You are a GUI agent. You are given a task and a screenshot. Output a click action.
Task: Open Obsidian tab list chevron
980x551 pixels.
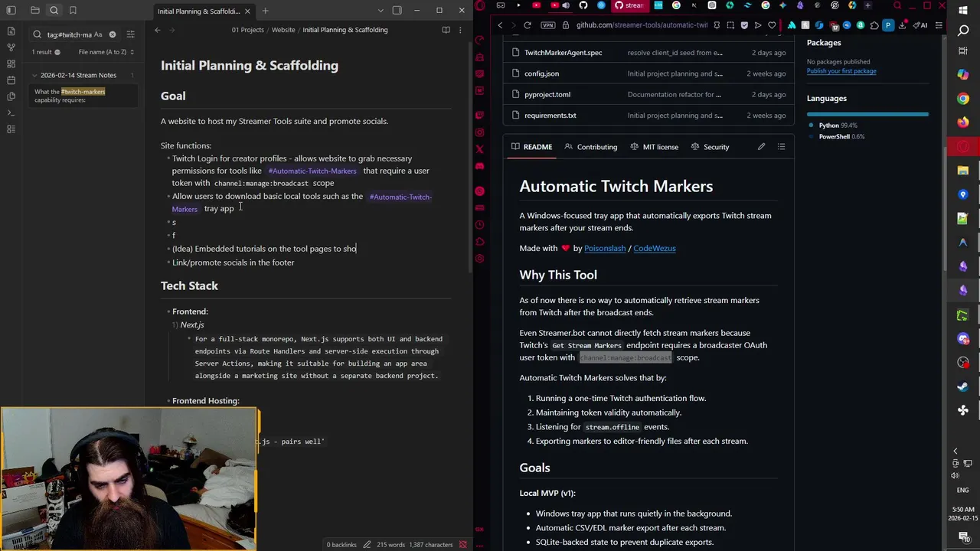pos(381,11)
